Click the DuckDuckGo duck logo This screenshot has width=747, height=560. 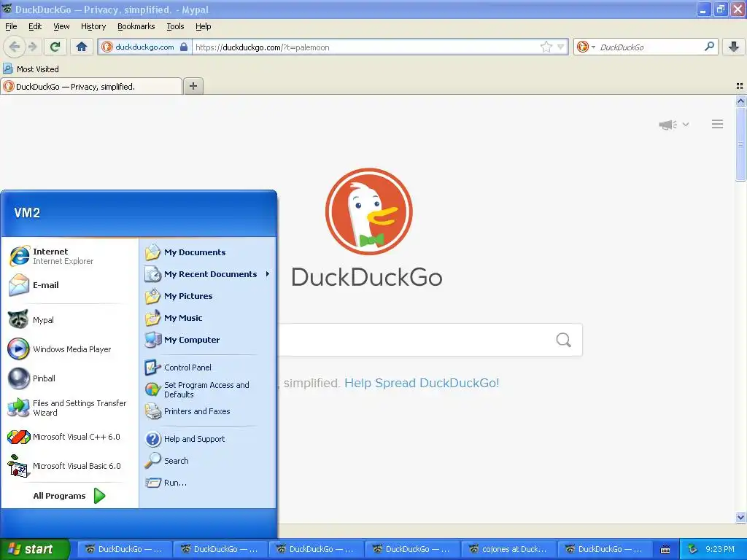(x=368, y=211)
